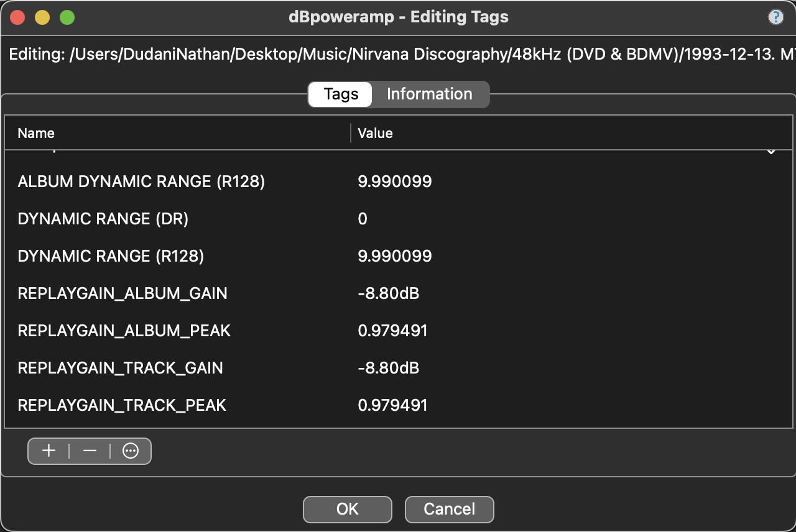The image size is (796, 532).
Task: Edit ALBUM DYNAMIC RANGE (R128) value 9.990099
Action: coord(395,182)
